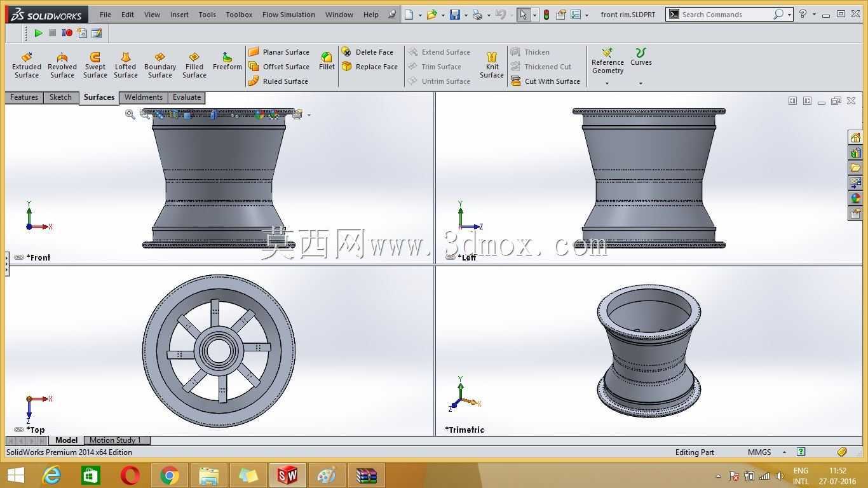Create a Planar Surface

(279, 52)
